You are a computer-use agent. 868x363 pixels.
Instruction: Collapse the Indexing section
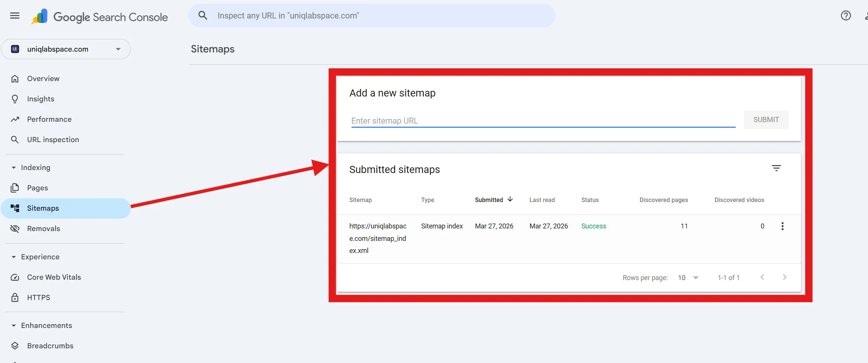pyautogui.click(x=14, y=168)
